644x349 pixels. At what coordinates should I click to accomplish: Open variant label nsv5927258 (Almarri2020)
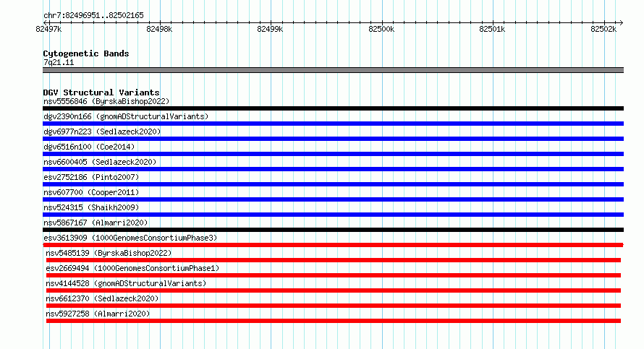point(98,314)
